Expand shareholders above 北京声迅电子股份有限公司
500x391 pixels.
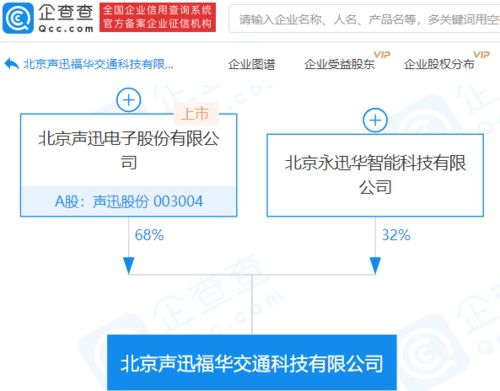coord(129,100)
